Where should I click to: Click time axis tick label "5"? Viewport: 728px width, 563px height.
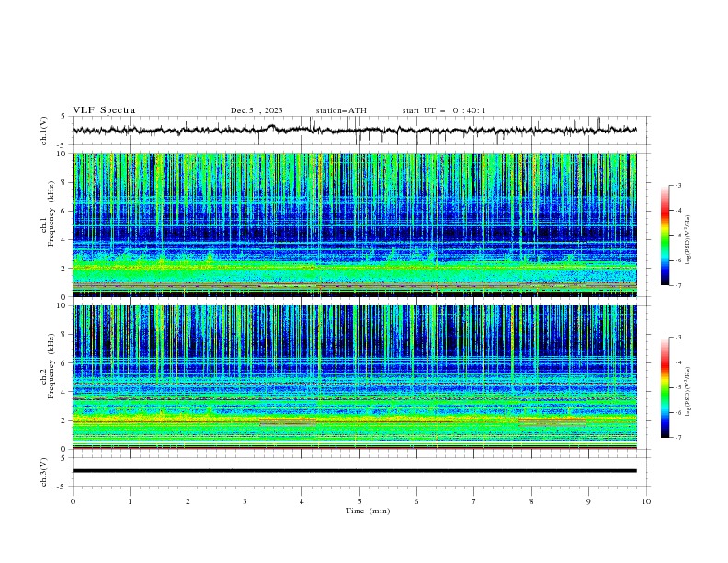359,501
